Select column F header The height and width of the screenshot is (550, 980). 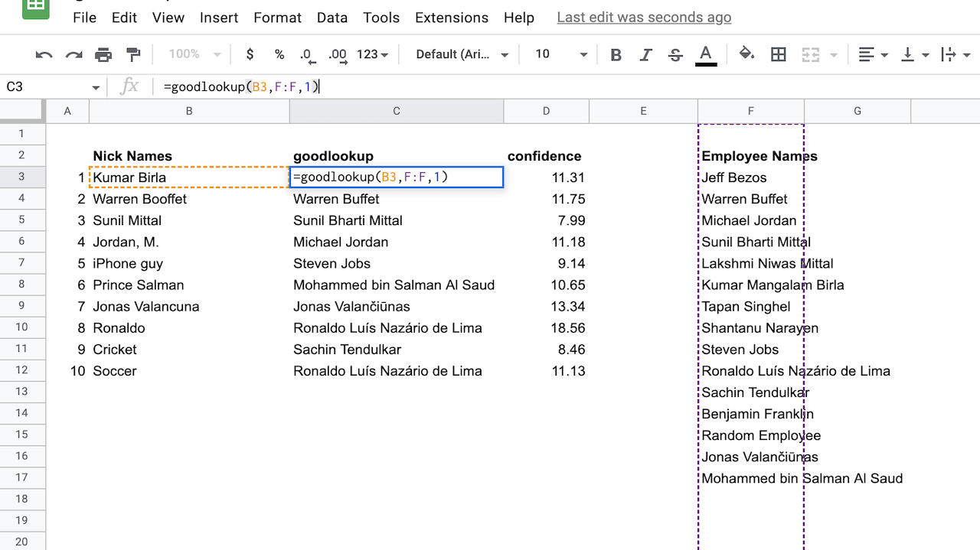751,111
